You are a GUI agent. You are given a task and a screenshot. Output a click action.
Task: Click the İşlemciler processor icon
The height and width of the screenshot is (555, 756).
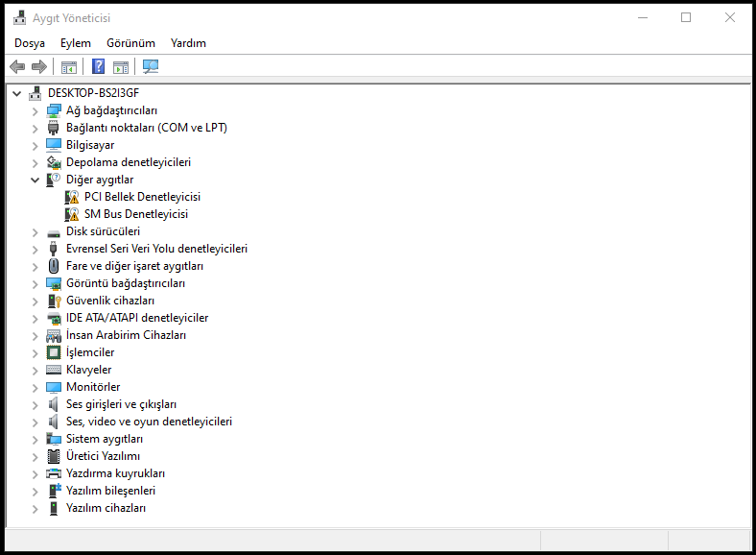click(x=54, y=352)
